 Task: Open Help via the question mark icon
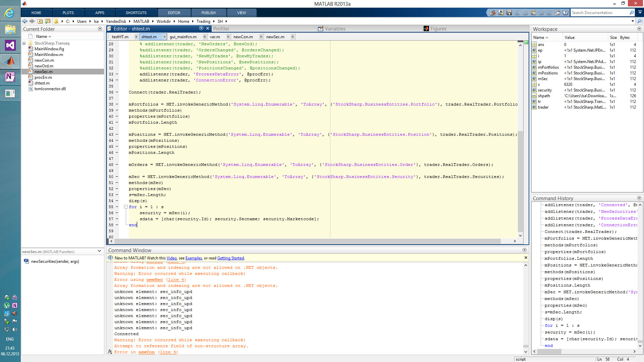pyautogui.click(x=566, y=13)
